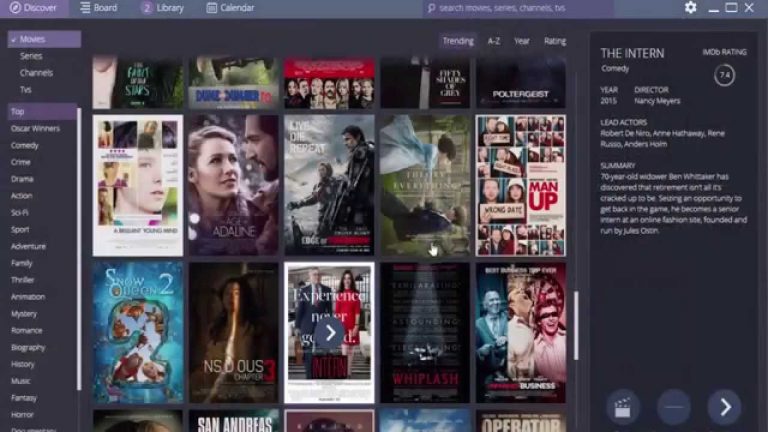This screenshot has width=768, height=432.
Task: Watch trailer via clapperboard icon
Action: pyautogui.click(x=623, y=407)
